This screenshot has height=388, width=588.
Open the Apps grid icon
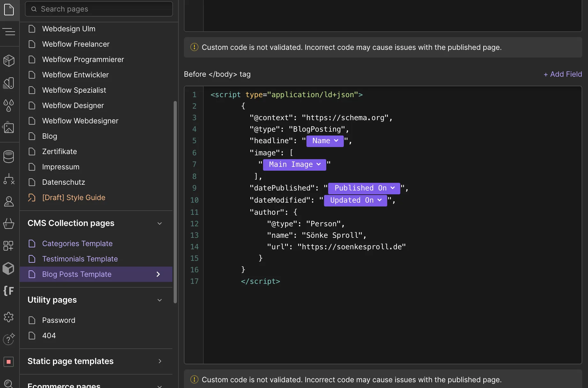tap(9, 246)
